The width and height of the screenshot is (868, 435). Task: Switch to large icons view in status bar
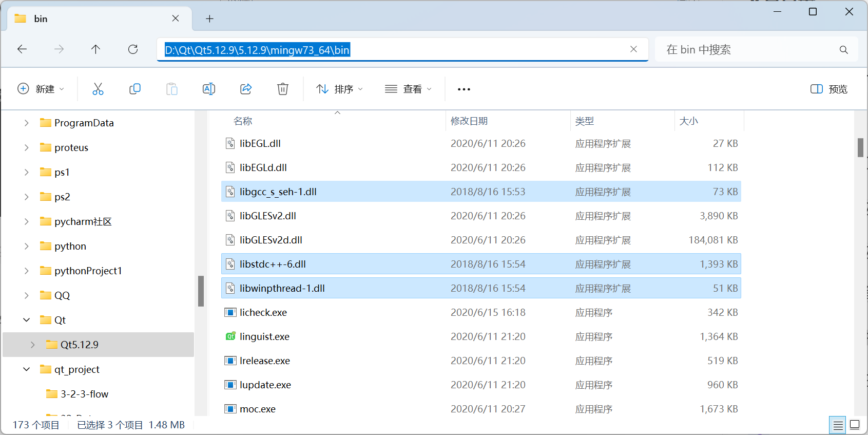855,425
